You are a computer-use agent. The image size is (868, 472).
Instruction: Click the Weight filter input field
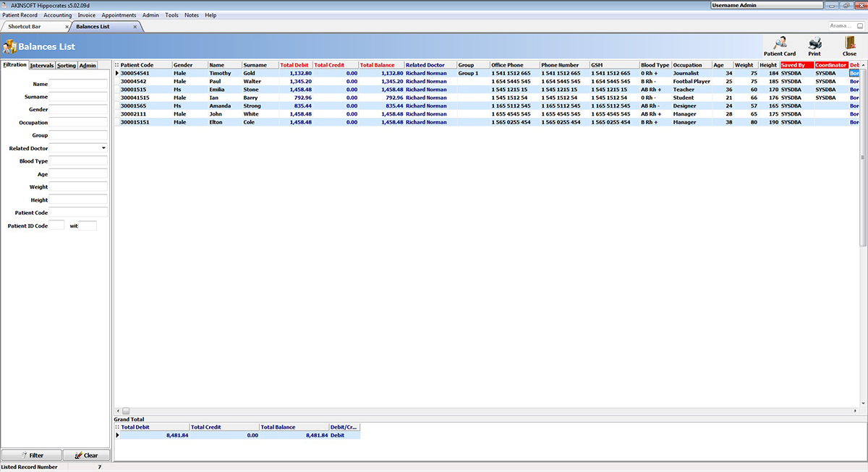coord(78,187)
